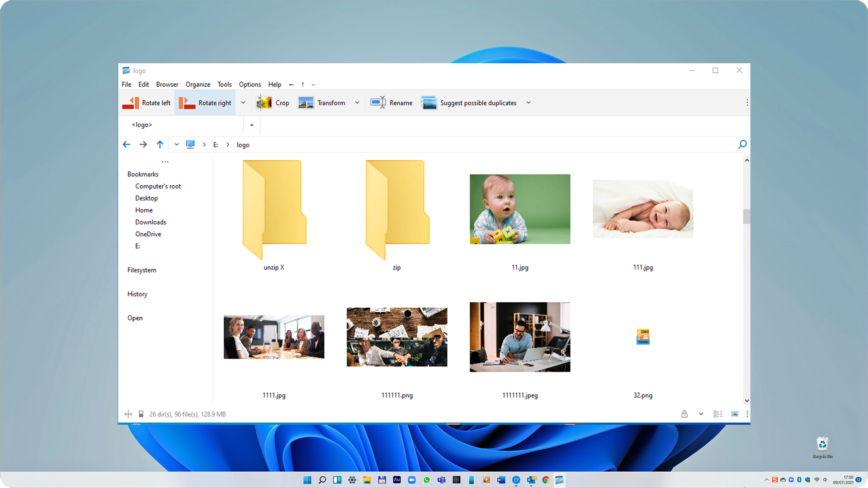This screenshot has height=488, width=868.
Task: Go up one folder level
Action: (x=160, y=145)
